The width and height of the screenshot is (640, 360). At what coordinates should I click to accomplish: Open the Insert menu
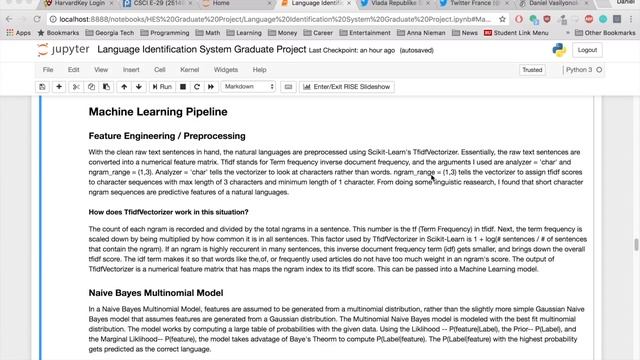pyautogui.click(x=131, y=70)
